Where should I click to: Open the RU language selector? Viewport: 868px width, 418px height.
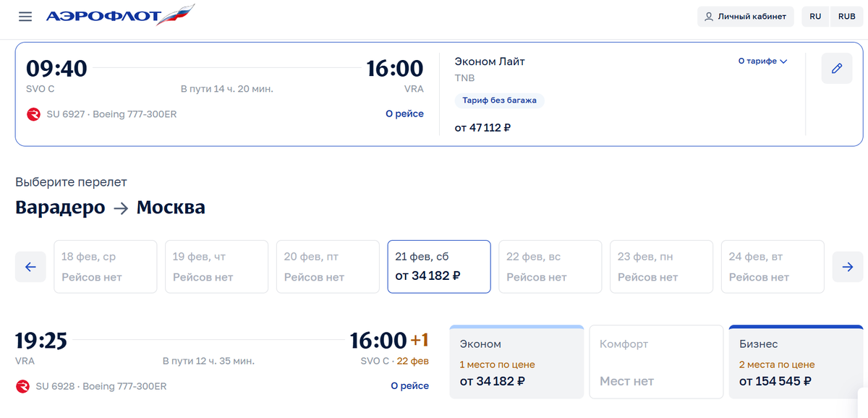click(815, 17)
